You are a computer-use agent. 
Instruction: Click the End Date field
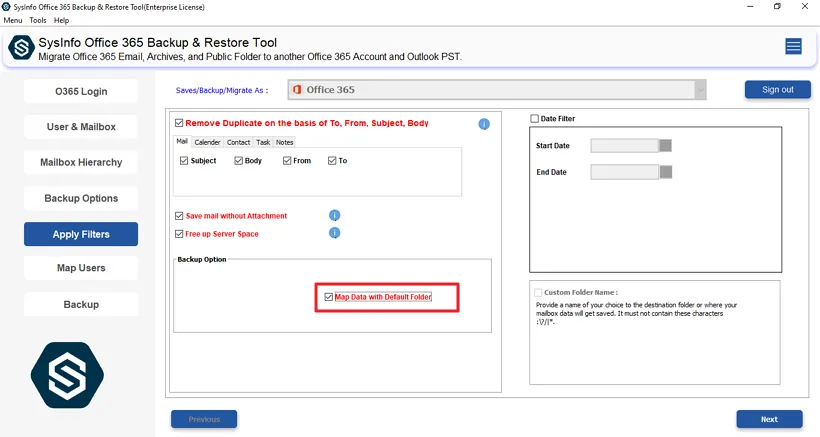point(624,172)
